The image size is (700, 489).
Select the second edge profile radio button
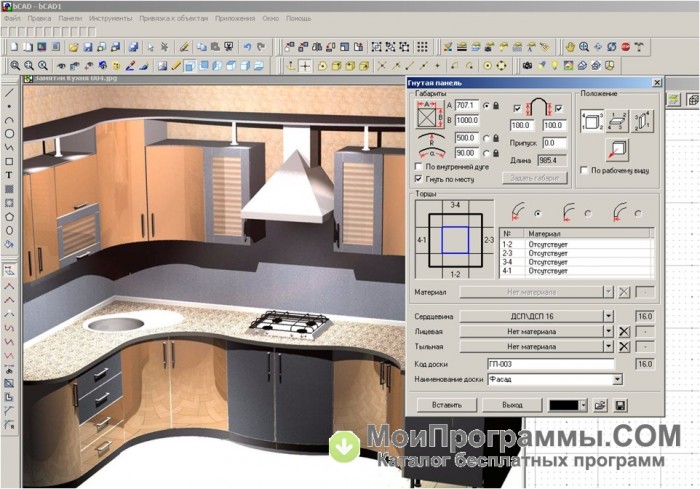coord(588,213)
